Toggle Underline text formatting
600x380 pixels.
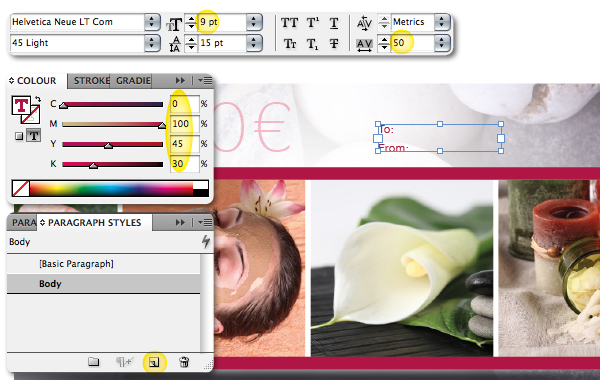334,23
